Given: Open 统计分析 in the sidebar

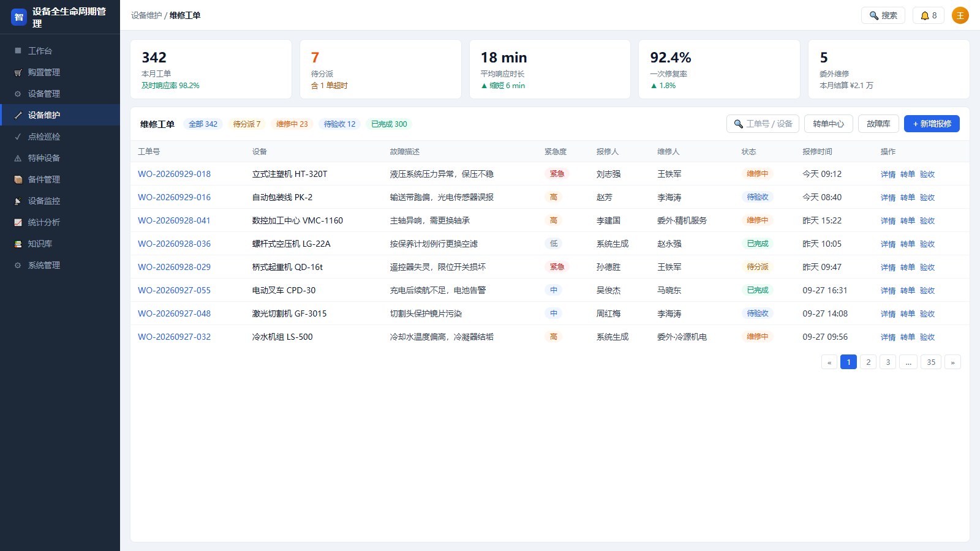Looking at the screenshot, I should tap(60, 222).
